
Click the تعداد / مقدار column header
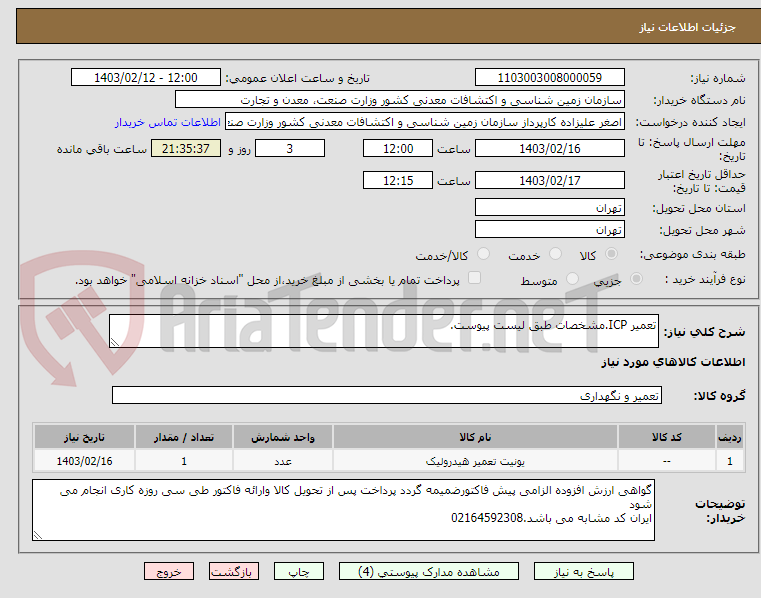point(184,437)
